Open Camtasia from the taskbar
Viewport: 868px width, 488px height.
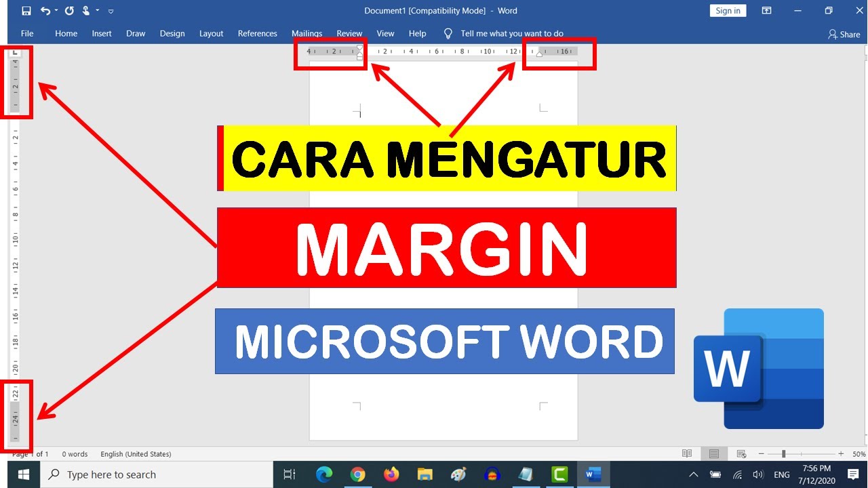[x=559, y=474]
